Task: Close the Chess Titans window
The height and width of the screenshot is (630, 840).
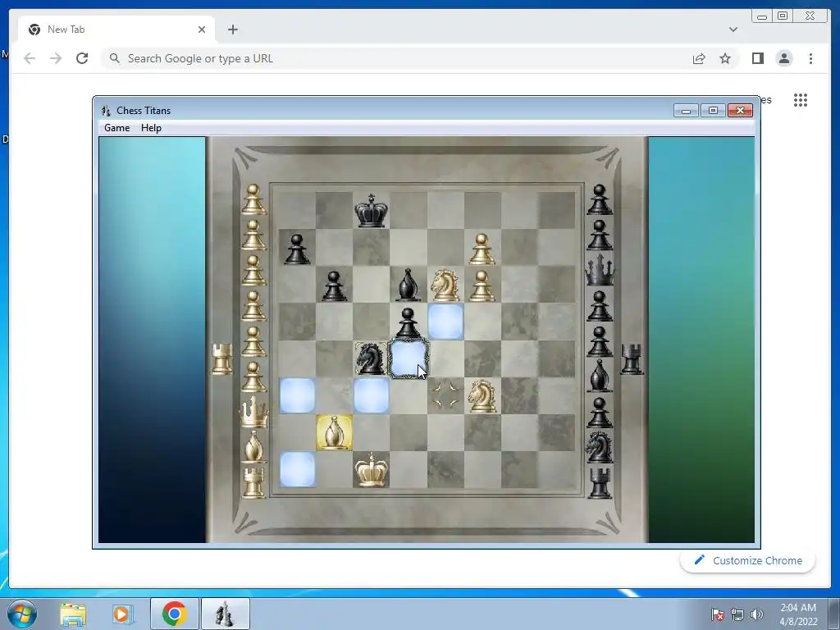Action: [741, 111]
